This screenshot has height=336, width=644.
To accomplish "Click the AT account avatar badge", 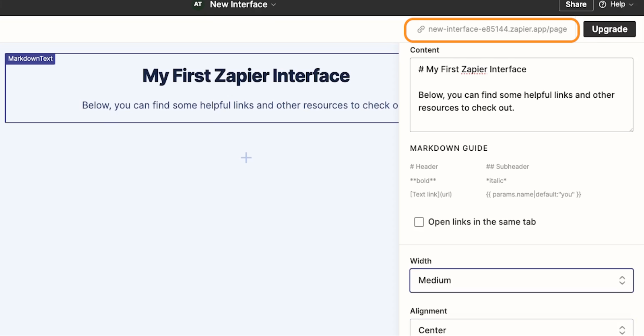I will [198, 4].
